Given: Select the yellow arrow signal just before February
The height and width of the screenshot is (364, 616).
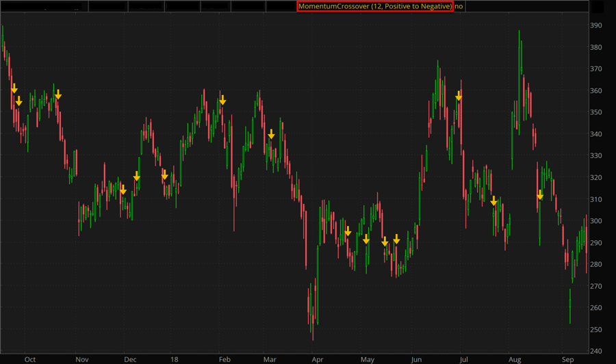Looking at the screenshot, I should (x=222, y=100).
